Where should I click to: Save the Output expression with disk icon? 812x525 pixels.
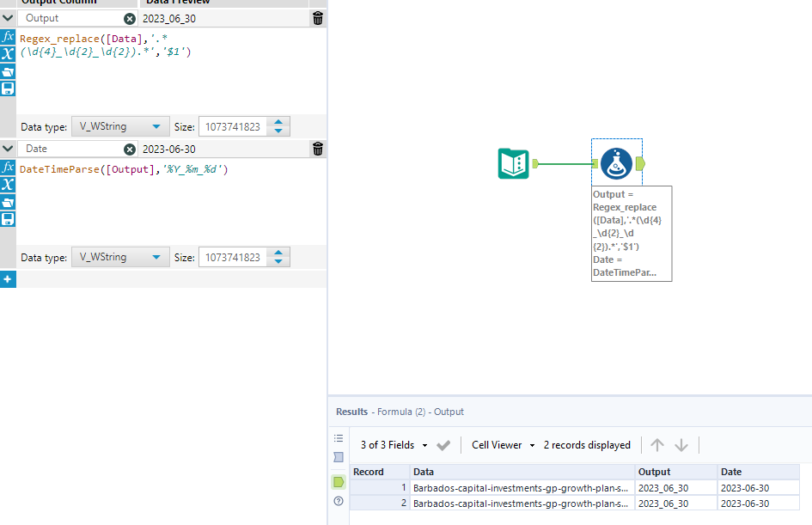point(8,89)
